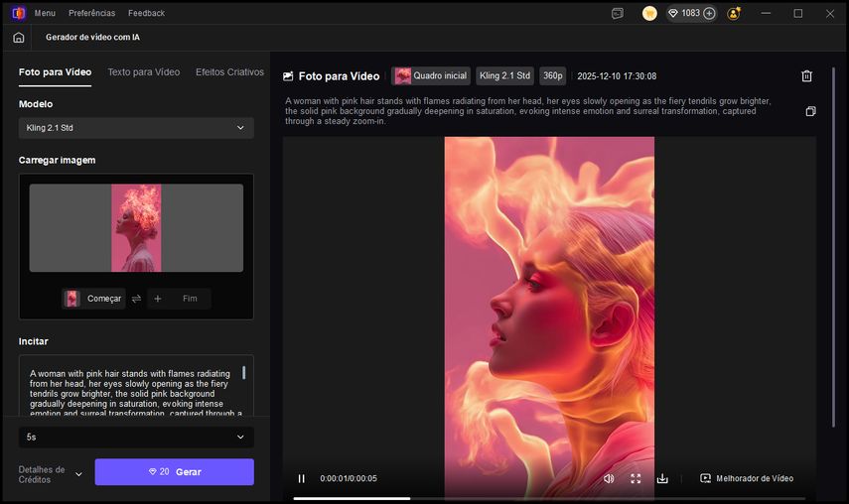Click the prompt box scrollbar
849x504 pixels.
pyautogui.click(x=243, y=372)
